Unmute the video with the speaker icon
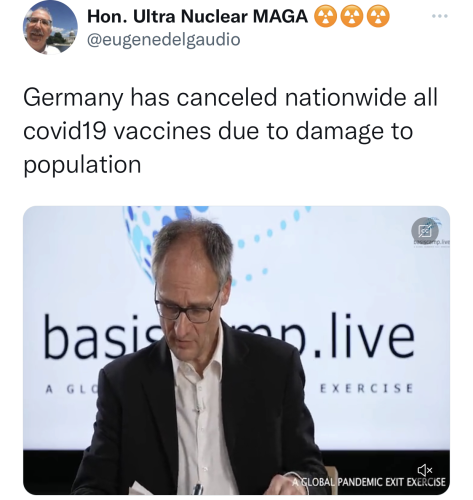 coord(425,470)
